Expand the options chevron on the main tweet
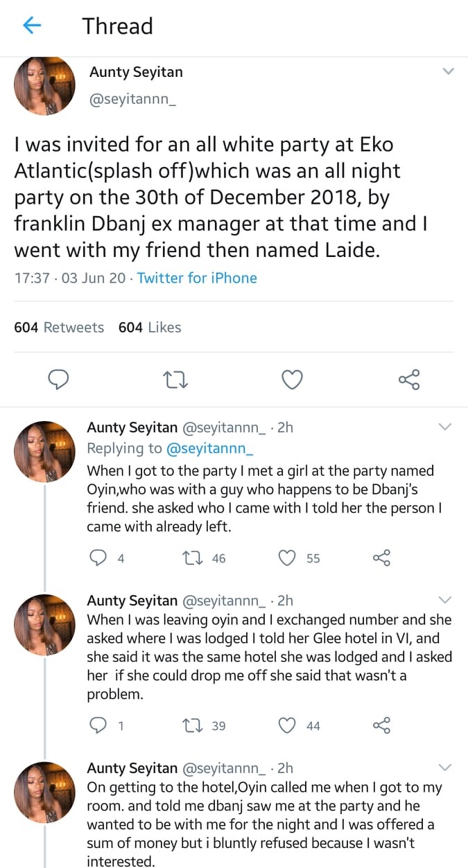Screen dimensions: 468x868 [x=449, y=71]
